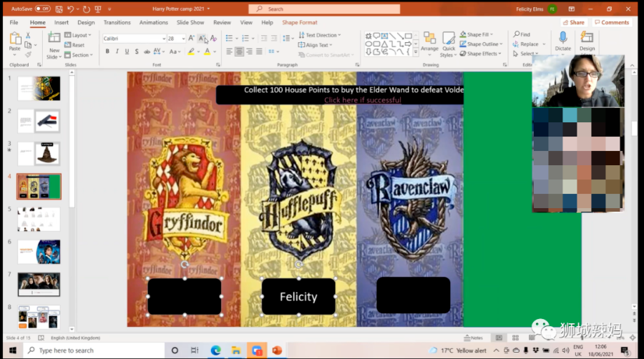
Task: Select the slide 6 thumbnail
Action: [x=39, y=252]
